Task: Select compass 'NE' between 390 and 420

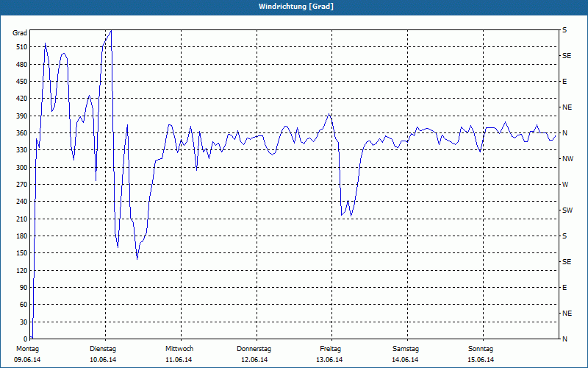Action: point(567,107)
